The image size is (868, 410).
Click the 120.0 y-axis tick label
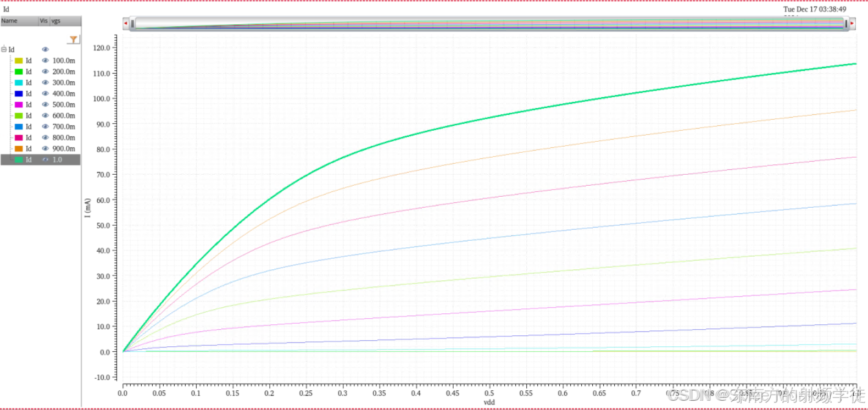102,48
